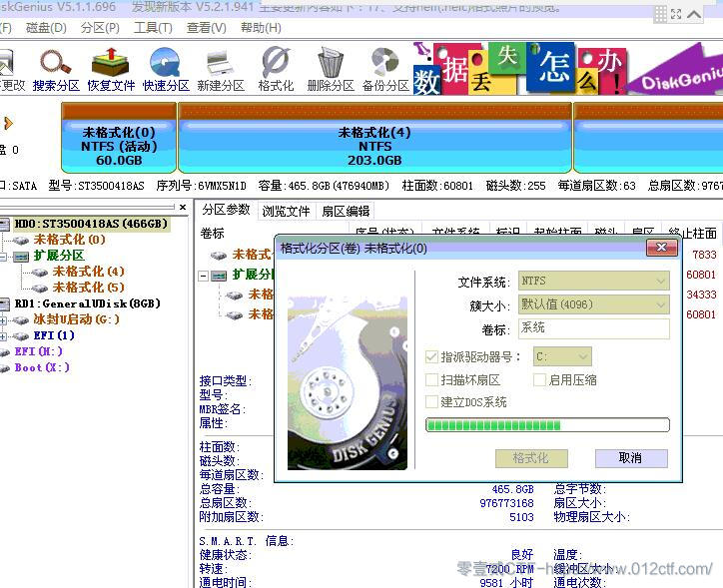
Task: Edit the 卷标 volume label field
Action: 594,329
